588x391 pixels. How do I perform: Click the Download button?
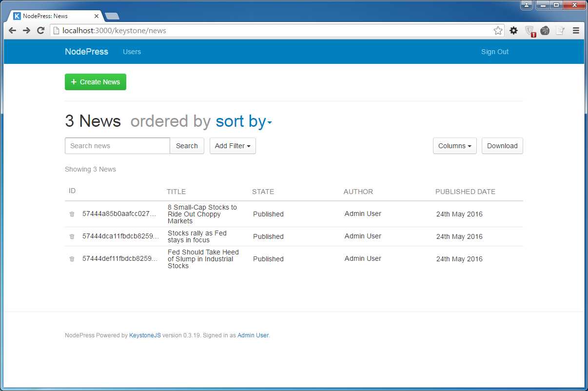(x=502, y=146)
